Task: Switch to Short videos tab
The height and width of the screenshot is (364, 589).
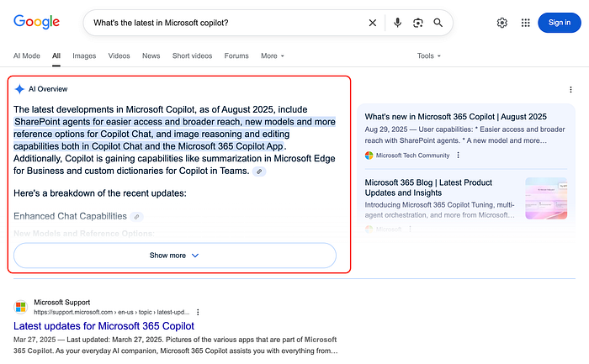Action: pos(193,56)
